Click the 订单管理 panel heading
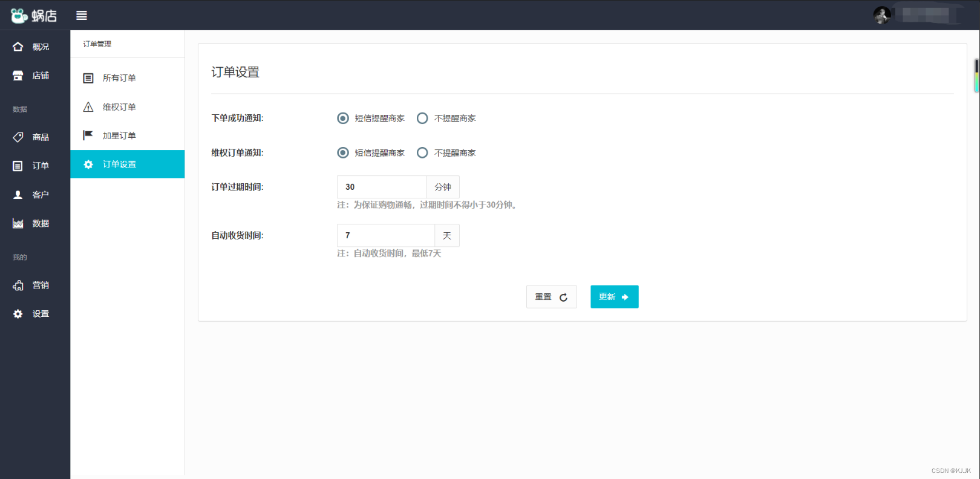Screen dimensions: 980x479 [97, 44]
